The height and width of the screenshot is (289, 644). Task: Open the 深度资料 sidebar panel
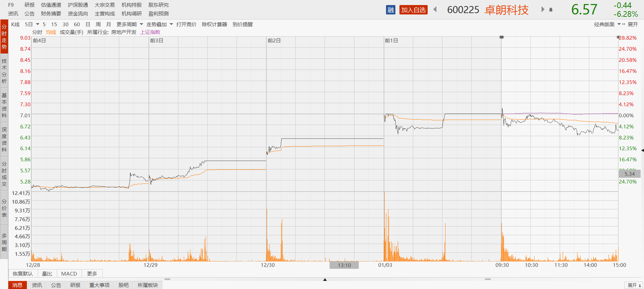point(4,139)
